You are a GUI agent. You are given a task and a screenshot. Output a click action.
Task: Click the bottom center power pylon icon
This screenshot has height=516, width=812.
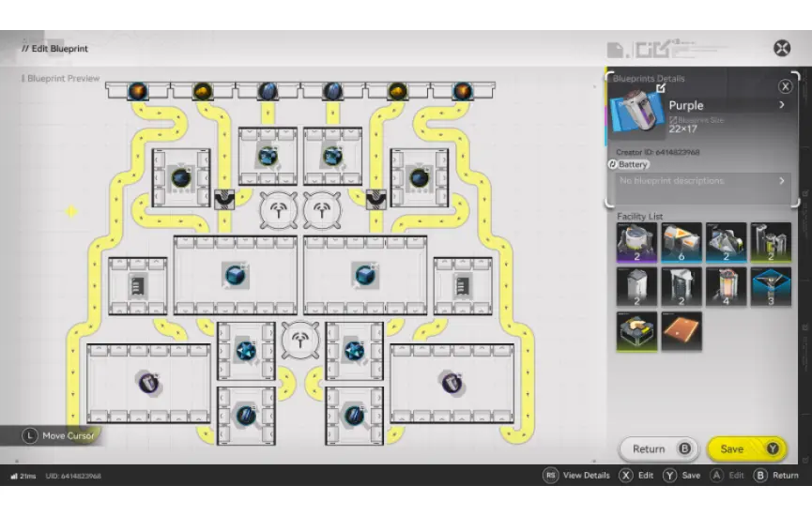[300, 340]
